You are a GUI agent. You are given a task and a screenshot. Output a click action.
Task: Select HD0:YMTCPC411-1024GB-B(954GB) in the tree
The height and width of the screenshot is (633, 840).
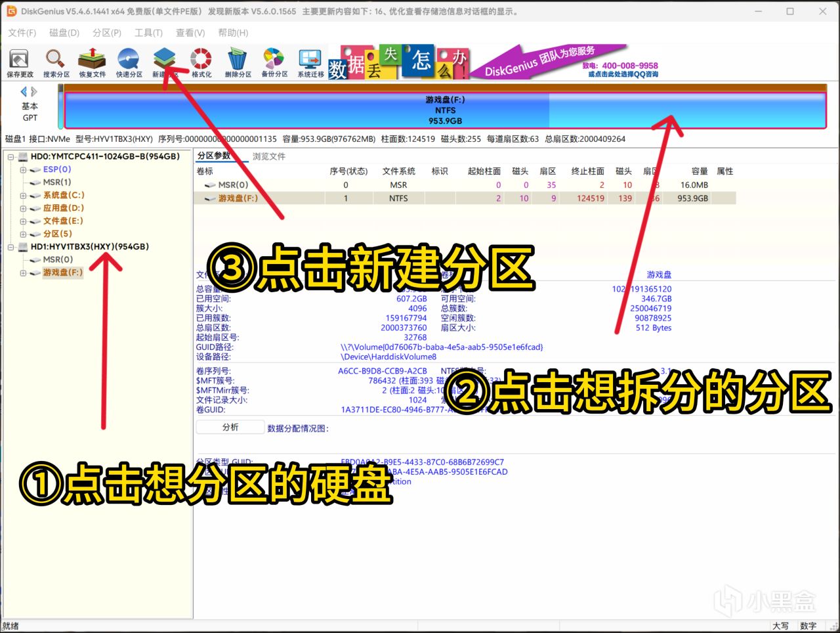pos(105,157)
